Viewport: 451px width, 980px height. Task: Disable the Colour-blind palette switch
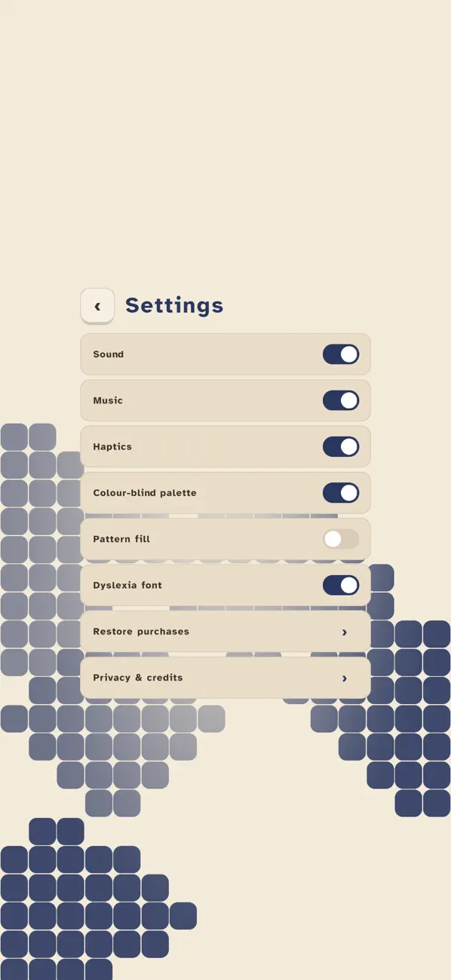pos(341,493)
